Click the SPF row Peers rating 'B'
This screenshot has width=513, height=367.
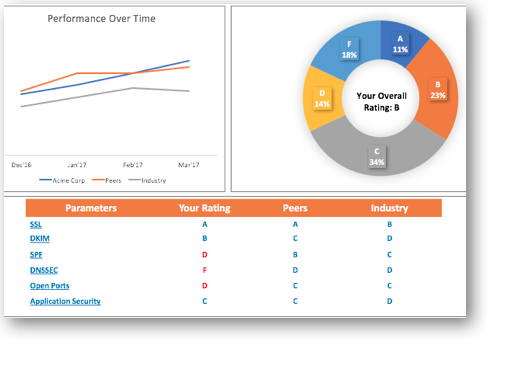(x=295, y=255)
